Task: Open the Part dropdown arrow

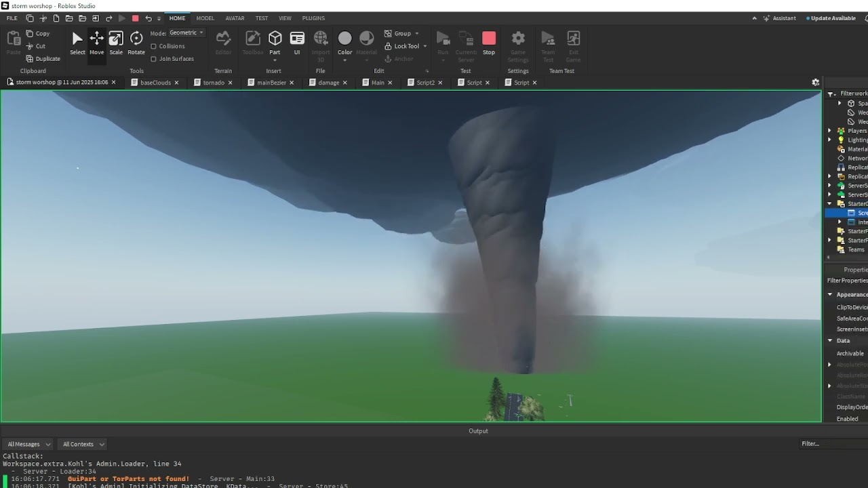Action: (x=275, y=60)
